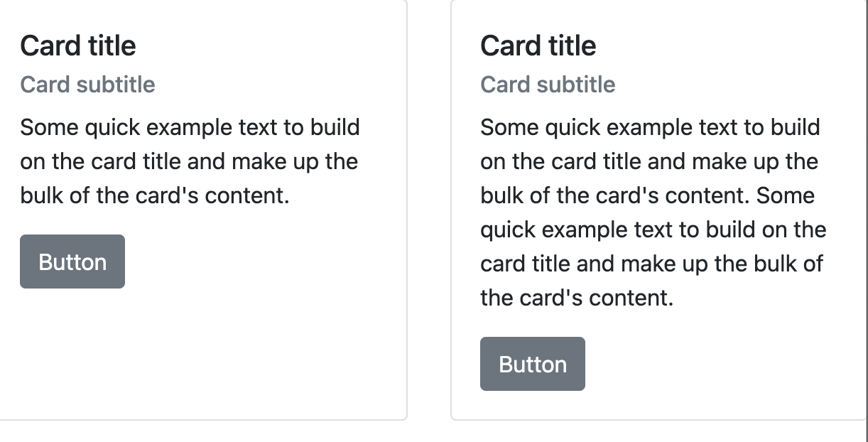Click the Card subtitle on the right card
The image size is (868, 442).
pyautogui.click(x=548, y=84)
